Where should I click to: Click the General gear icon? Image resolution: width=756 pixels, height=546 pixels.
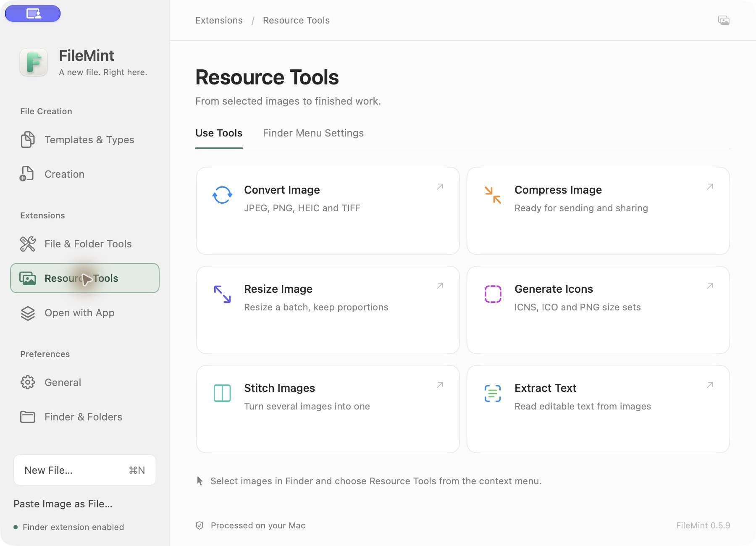click(x=28, y=382)
